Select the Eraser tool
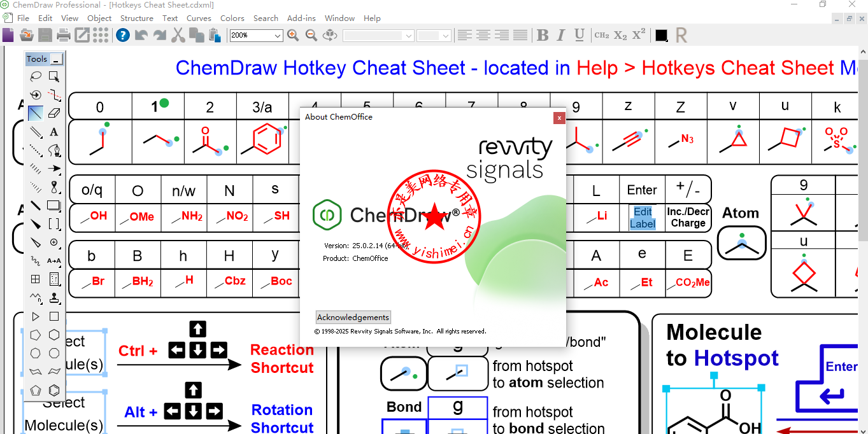Image resolution: width=868 pixels, height=434 pixels. pos(54,113)
